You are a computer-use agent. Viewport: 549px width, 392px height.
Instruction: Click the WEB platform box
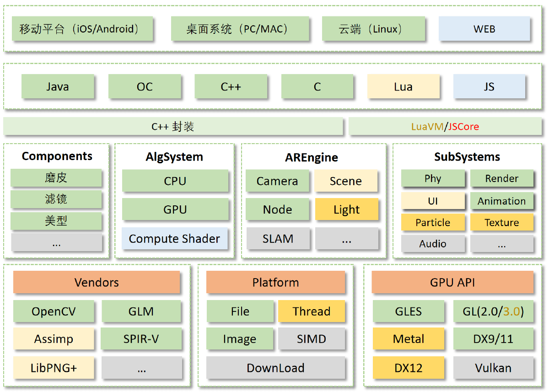click(x=484, y=29)
